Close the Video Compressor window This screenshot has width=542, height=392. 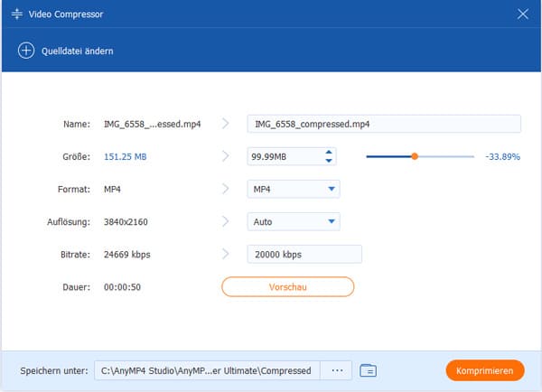tap(523, 14)
